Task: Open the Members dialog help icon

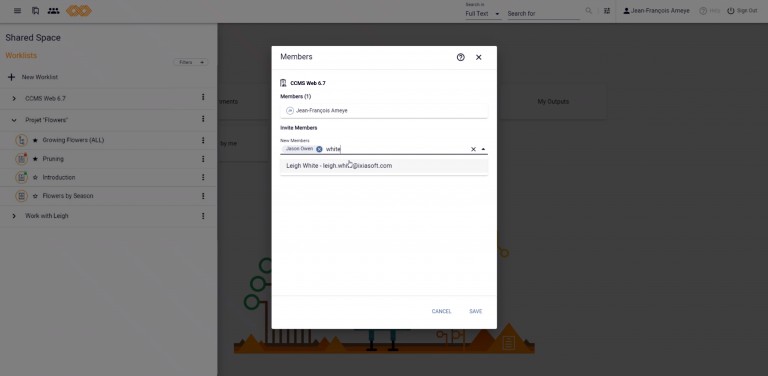Action: click(460, 57)
